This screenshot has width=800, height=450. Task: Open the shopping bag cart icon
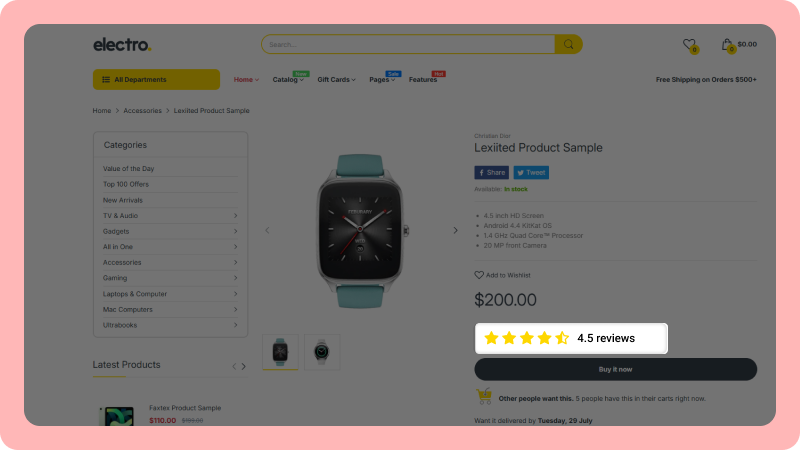[x=727, y=44]
